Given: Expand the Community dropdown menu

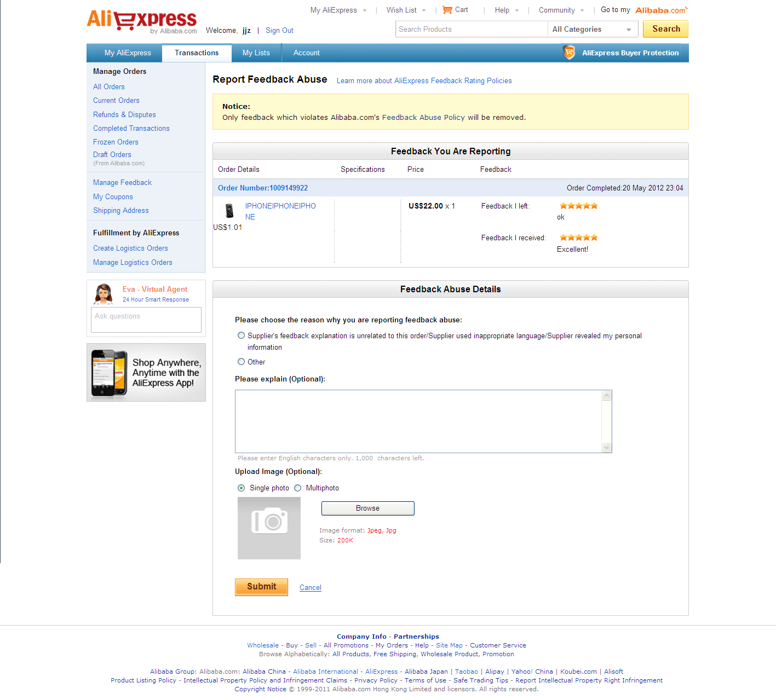Looking at the screenshot, I should (561, 10).
